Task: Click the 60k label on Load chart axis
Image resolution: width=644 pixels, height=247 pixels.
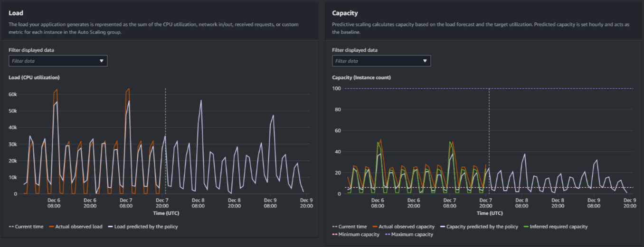Action: pos(13,94)
